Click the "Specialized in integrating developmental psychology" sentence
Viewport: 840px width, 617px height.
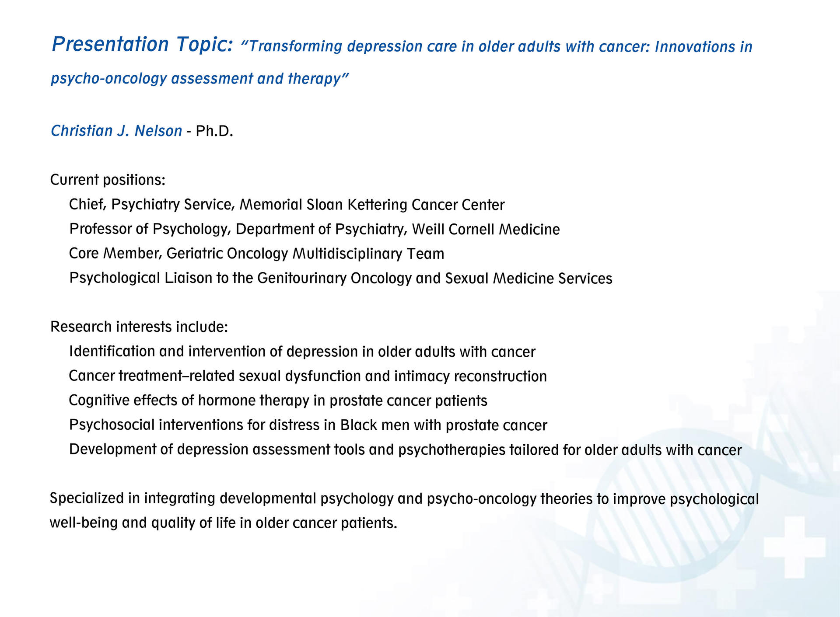click(404, 498)
